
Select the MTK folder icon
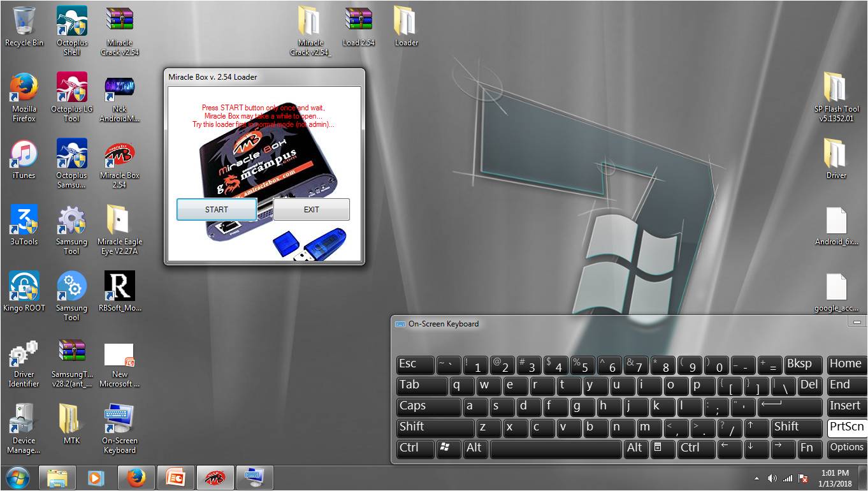pyautogui.click(x=71, y=425)
